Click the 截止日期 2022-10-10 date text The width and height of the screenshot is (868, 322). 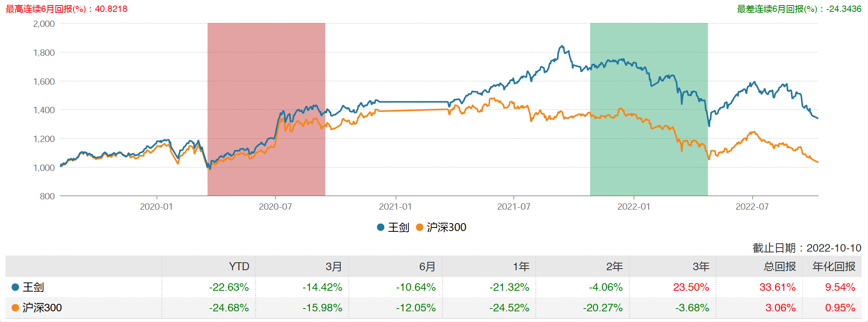[807, 248]
